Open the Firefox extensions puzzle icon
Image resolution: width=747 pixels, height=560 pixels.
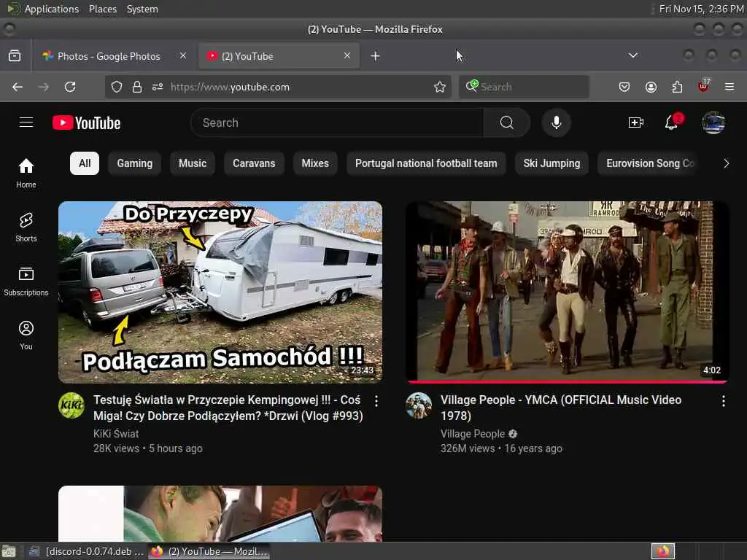pos(677,87)
